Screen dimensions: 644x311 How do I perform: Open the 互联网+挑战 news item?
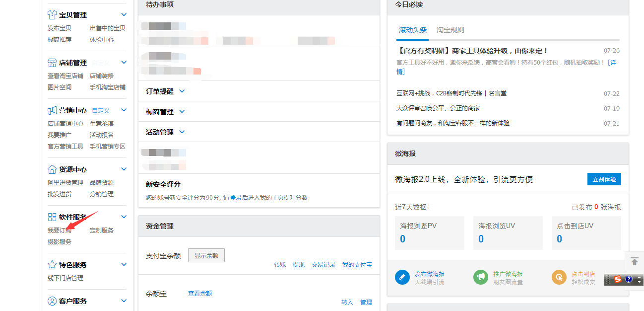[451, 93]
